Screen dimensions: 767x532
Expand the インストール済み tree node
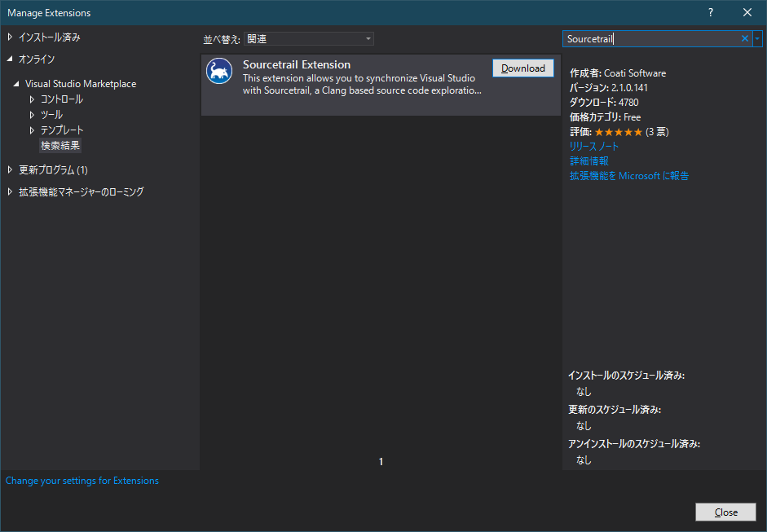[11, 37]
